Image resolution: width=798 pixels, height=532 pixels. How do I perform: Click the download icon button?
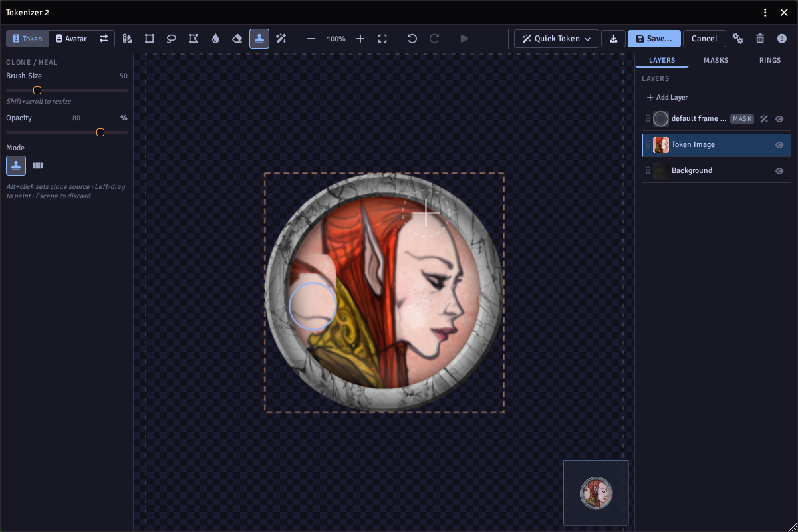613,39
